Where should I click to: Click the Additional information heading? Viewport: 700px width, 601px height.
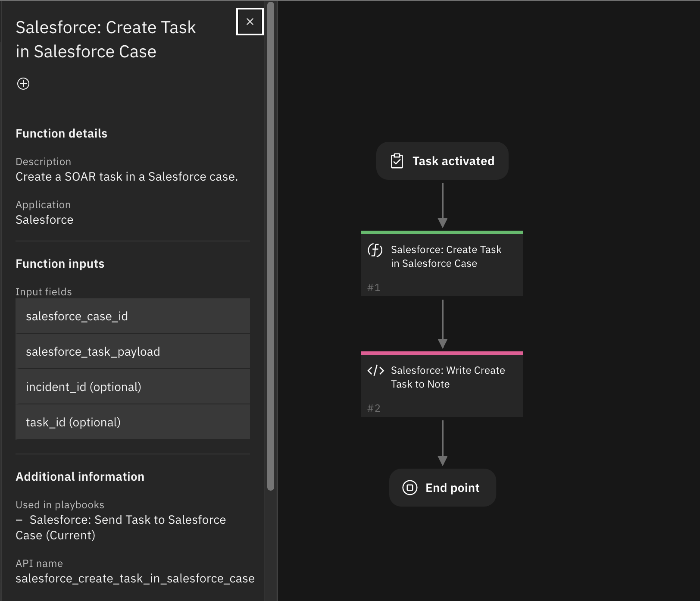click(80, 476)
